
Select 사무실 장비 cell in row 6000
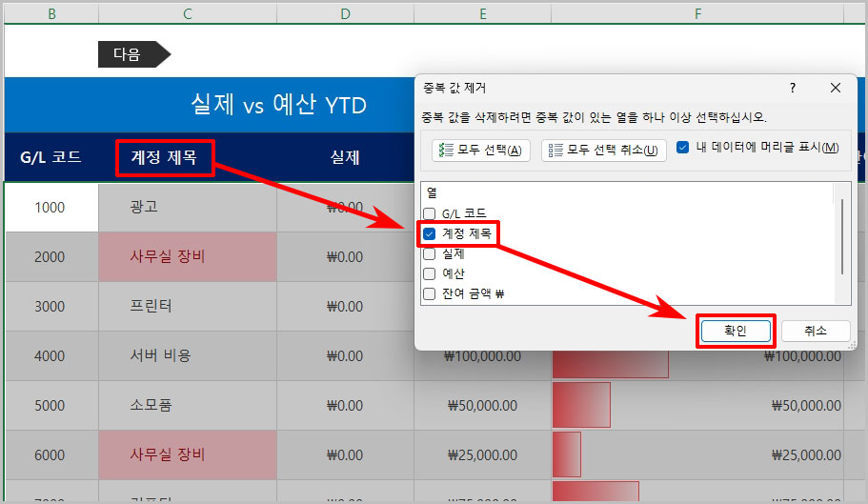point(188,454)
